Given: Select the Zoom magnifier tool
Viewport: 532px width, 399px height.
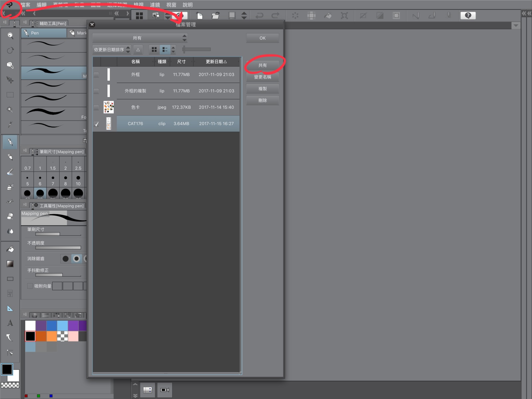Looking at the screenshot, I should [10, 35].
